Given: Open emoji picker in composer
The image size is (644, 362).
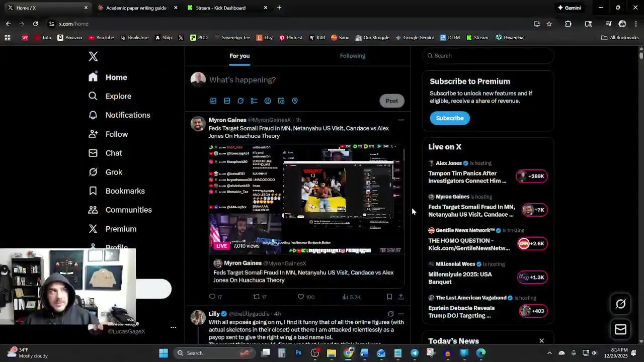Looking at the screenshot, I should coord(268,101).
